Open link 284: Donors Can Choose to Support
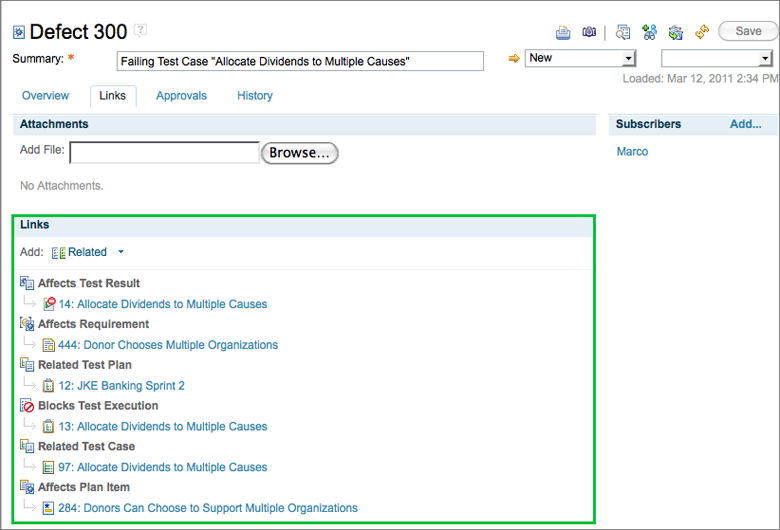The image size is (780, 530). pos(208,508)
